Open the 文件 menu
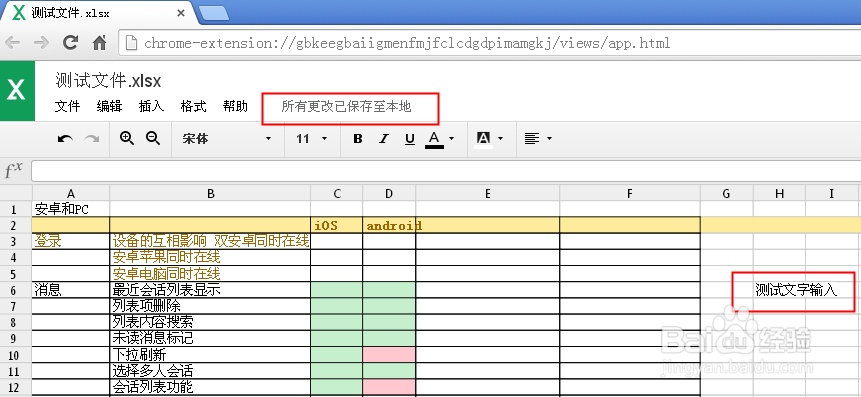Screen dimensions: 861x397 tap(68, 107)
